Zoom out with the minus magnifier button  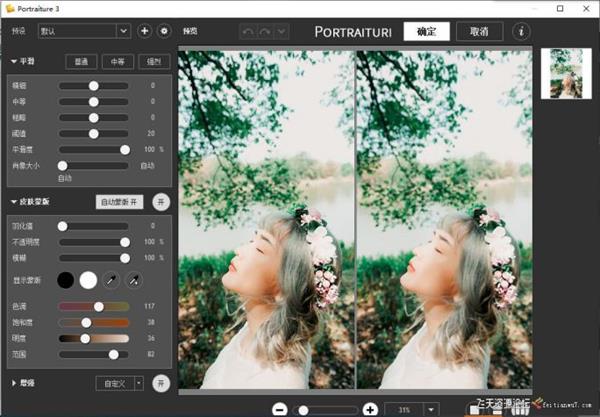point(280,409)
